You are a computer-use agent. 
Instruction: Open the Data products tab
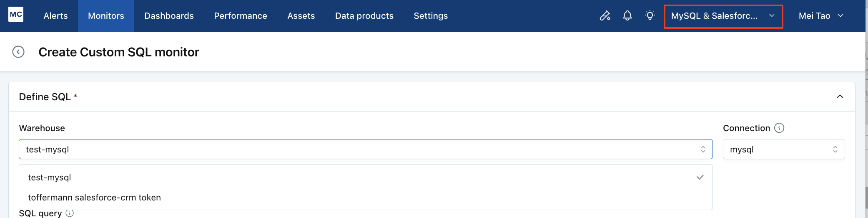tap(364, 16)
